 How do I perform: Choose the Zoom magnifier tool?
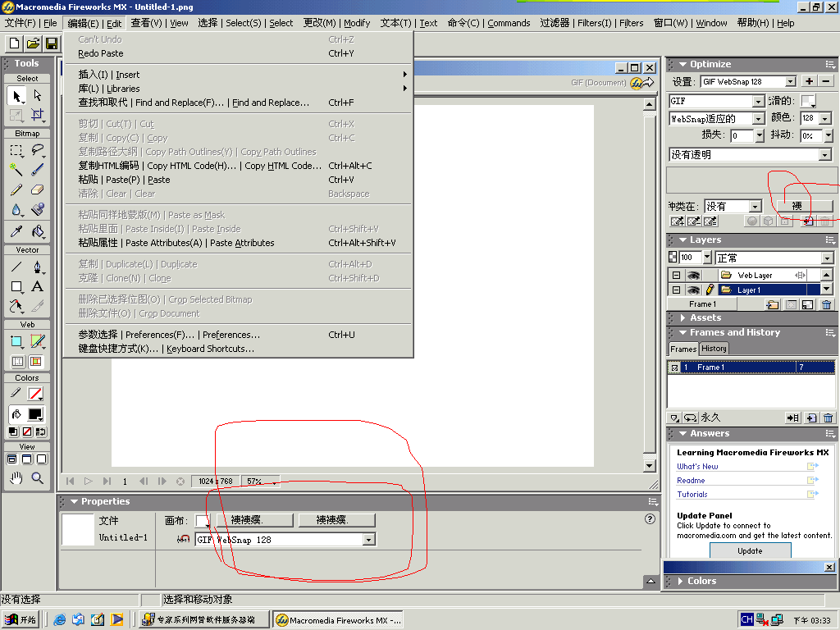37,478
